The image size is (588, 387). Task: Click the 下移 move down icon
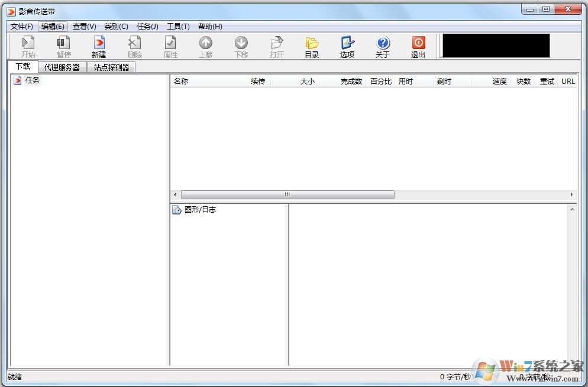(x=241, y=46)
